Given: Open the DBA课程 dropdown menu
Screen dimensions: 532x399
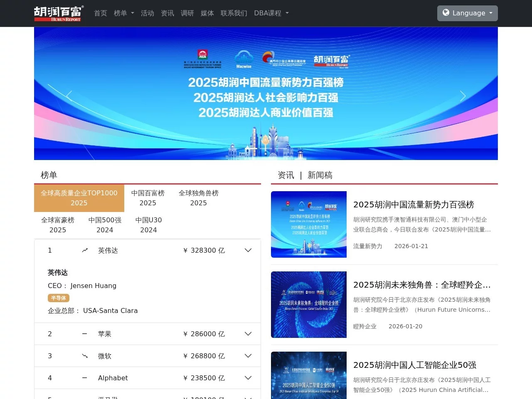Looking at the screenshot, I should click(x=271, y=13).
